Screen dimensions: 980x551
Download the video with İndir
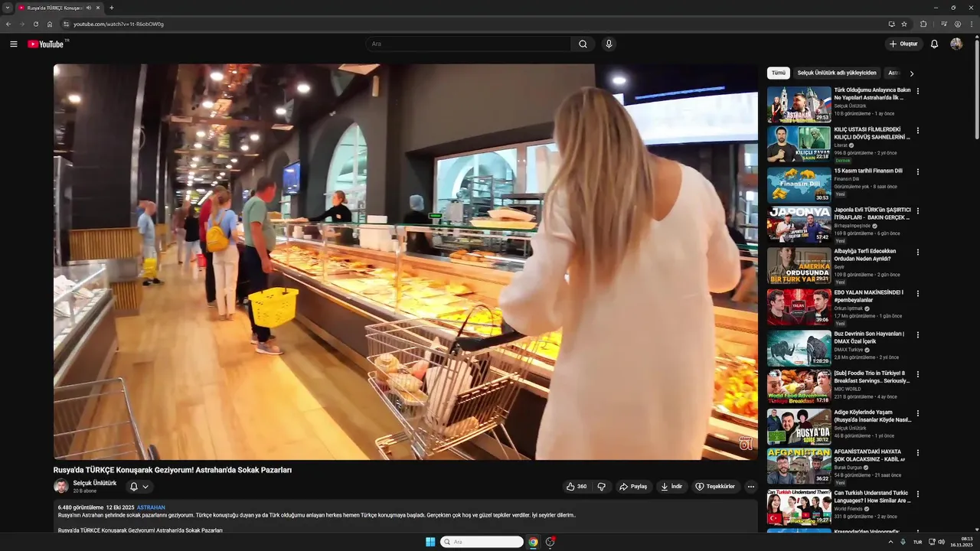coord(671,487)
